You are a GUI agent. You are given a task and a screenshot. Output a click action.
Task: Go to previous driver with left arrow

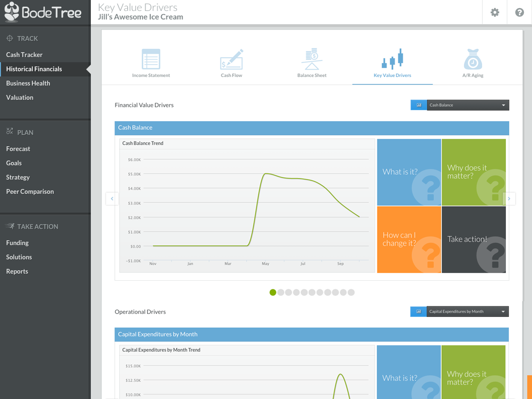tap(112, 199)
